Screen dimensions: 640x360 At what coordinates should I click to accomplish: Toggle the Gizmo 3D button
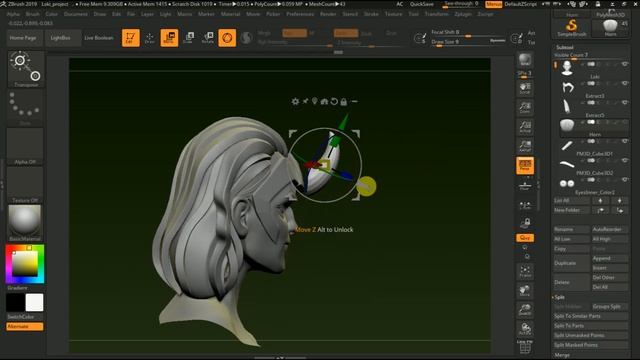pyautogui.click(x=227, y=38)
